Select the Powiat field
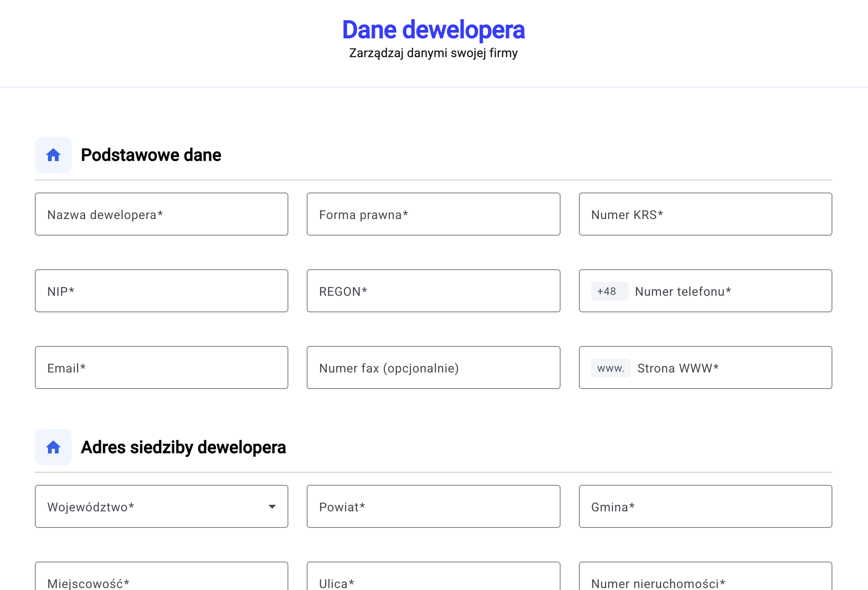Screen dimensions: 868x590 433,506
